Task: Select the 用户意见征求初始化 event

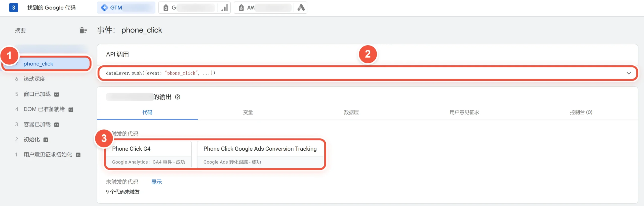Action: [x=48, y=155]
